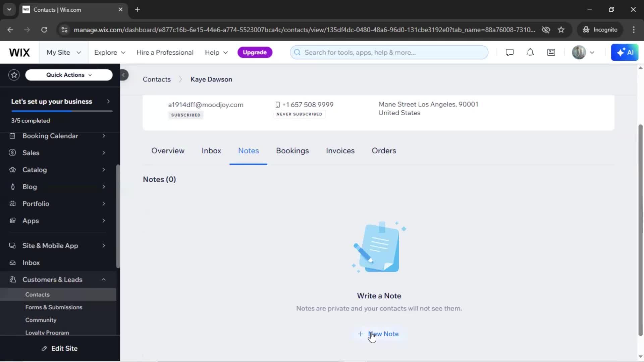Switch to the Overview tab

tap(168, 151)
